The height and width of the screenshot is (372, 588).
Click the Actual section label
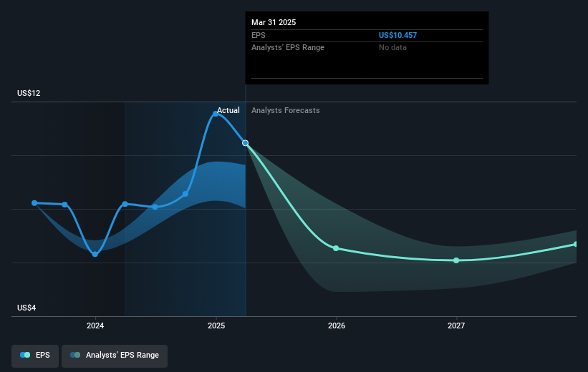(228, 110)
